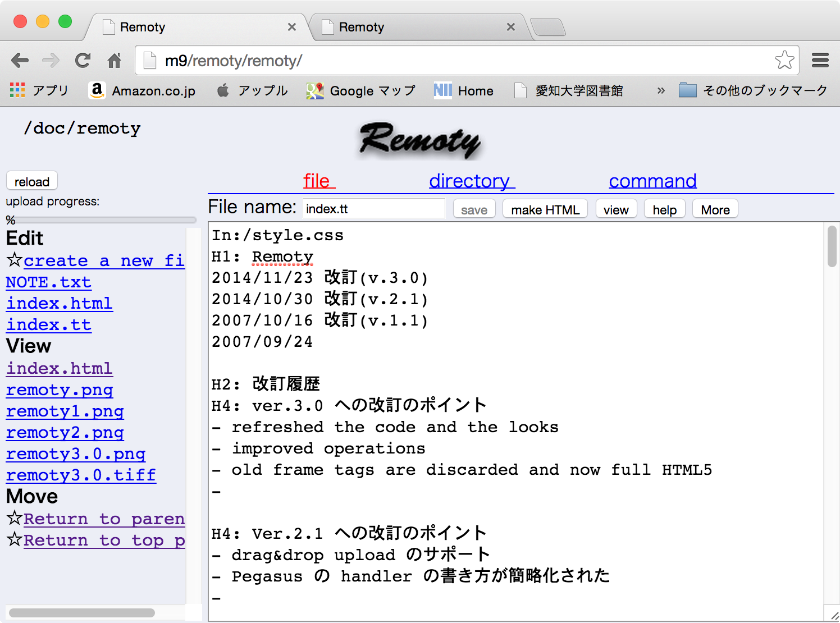Click the editor vertical scrollbar thumb
The height and width of the screenshot is (623, 840).
[x=832, y=246]
